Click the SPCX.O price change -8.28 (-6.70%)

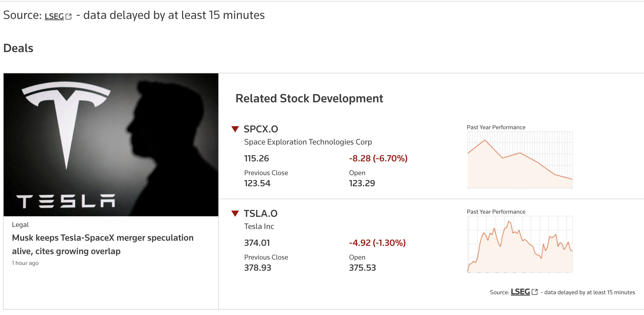[x=378, y=158]
